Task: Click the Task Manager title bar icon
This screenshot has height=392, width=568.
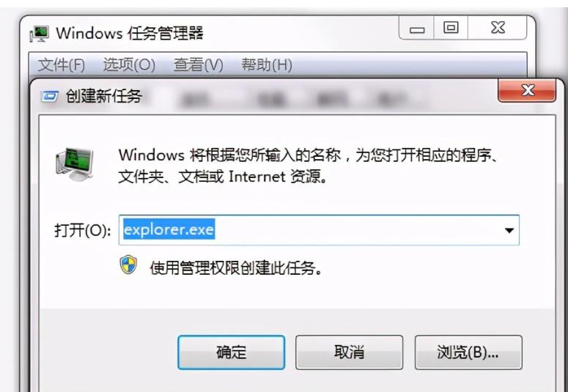Action: pos(39,33)
